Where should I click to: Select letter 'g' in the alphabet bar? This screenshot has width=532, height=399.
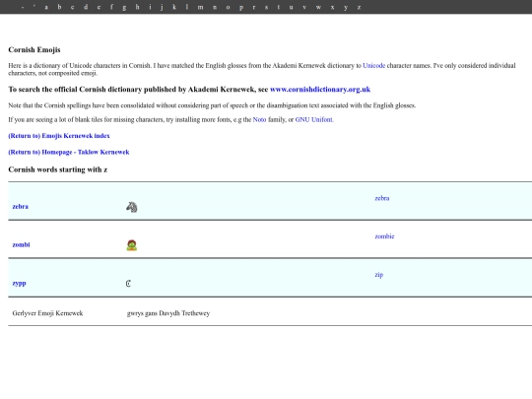coord(124,7)
